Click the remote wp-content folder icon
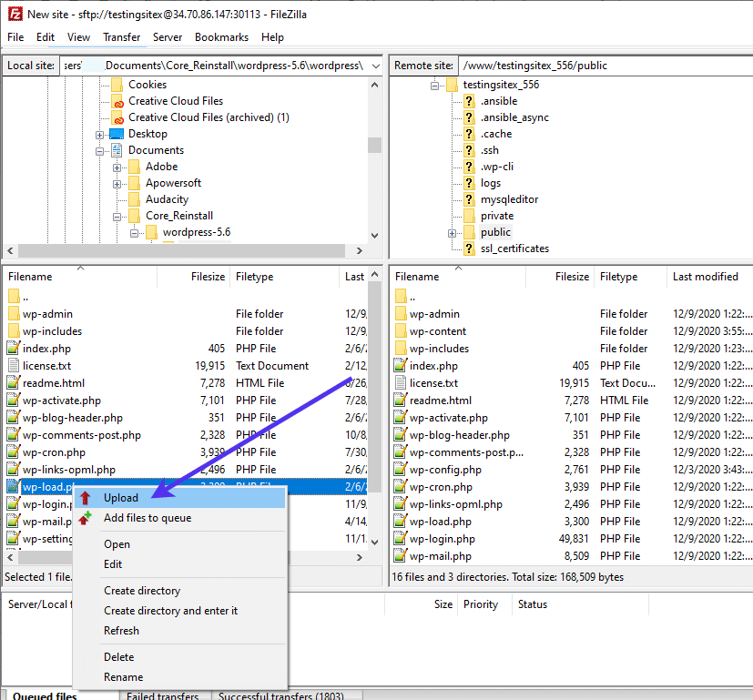 point(400,331)
